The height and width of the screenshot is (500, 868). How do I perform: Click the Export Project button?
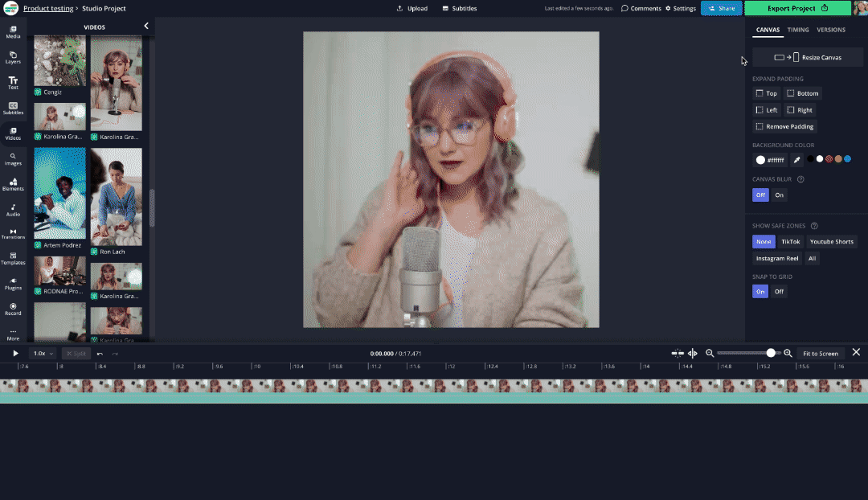tap(797, 8)
